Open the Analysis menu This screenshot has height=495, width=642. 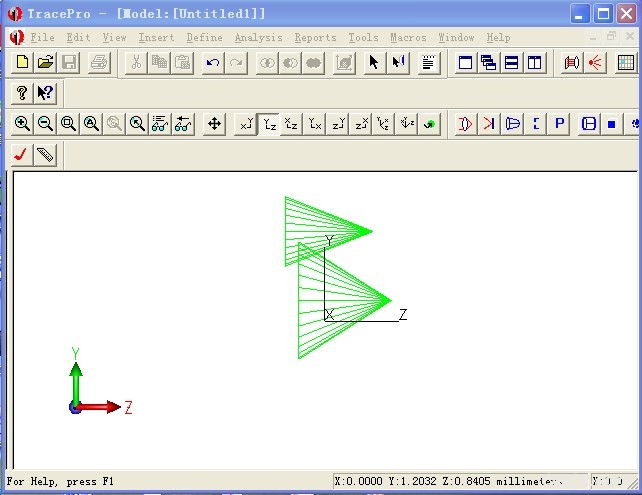point(259,38)
